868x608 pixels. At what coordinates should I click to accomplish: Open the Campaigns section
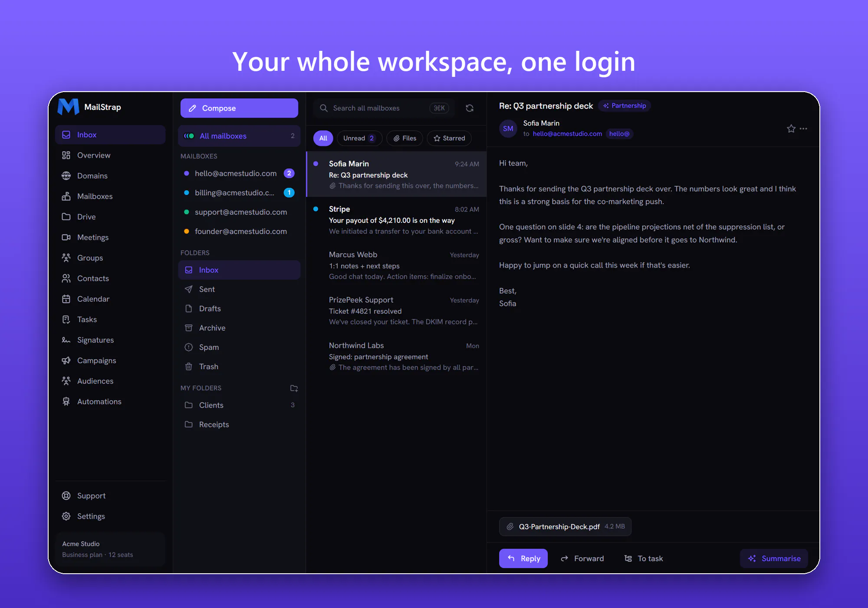pos(110,360)
